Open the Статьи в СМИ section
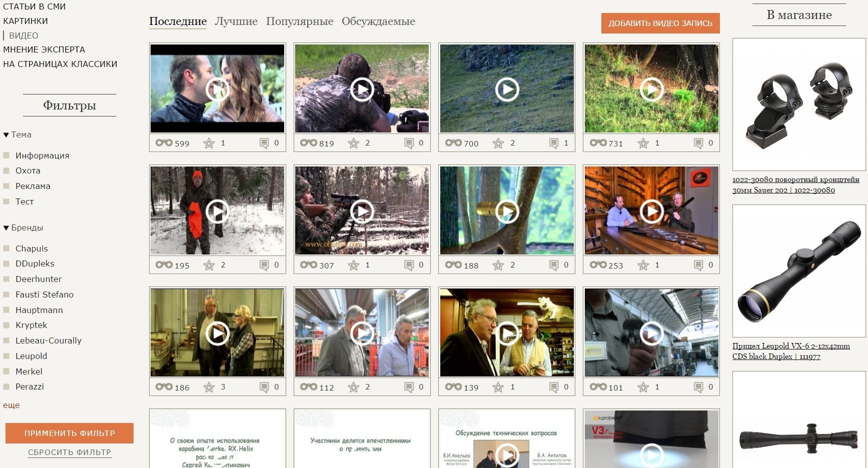 click(35, 6)
